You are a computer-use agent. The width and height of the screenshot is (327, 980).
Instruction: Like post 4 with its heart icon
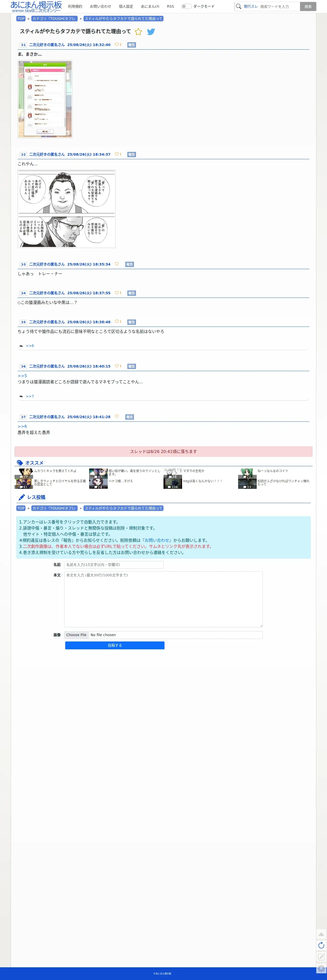pyautogui.click(x=117, y=292)
